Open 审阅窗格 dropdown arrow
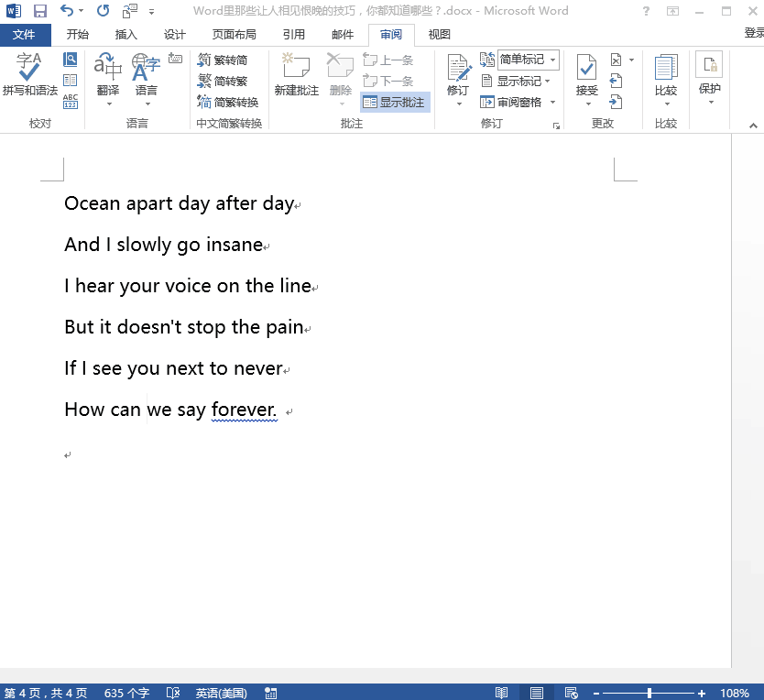764x700 pixels. click(553, 102)
